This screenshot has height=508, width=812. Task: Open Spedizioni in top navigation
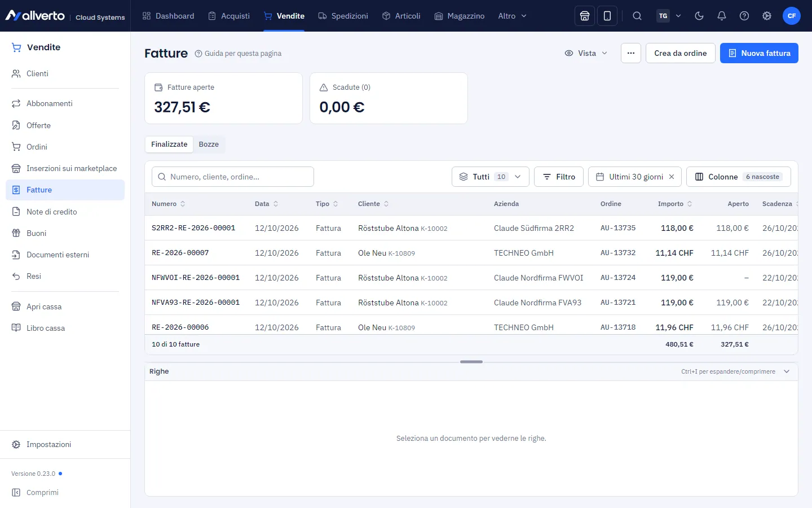click(343, 16)
